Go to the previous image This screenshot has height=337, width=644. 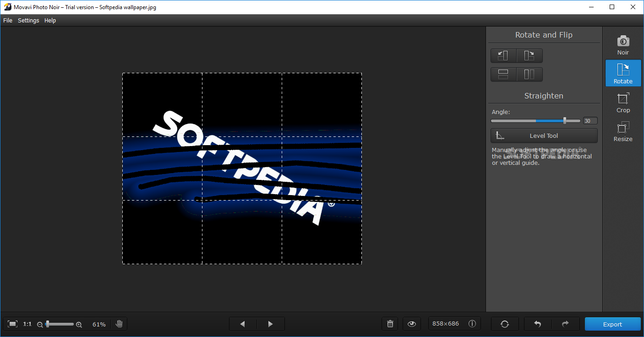[x=243, y=324]
